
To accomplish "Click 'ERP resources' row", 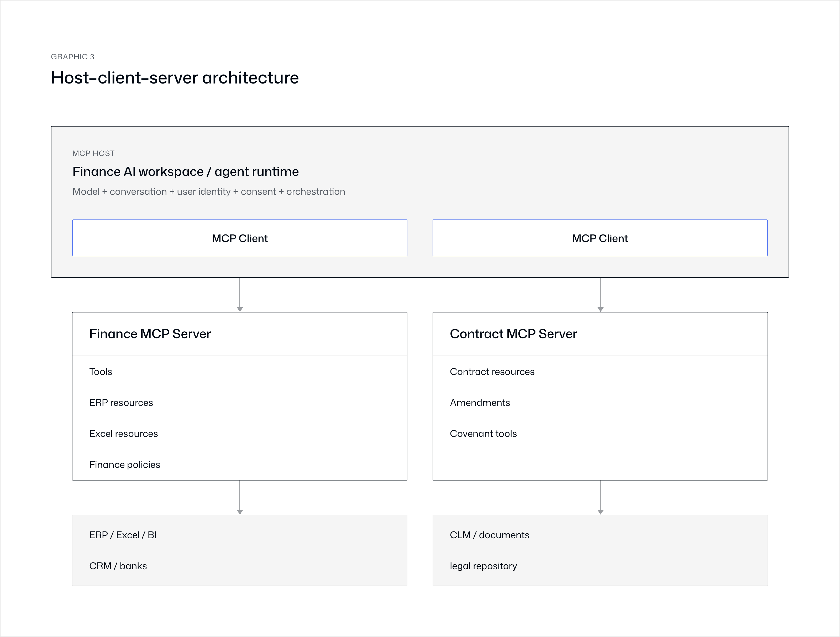I will pos(121,403).
